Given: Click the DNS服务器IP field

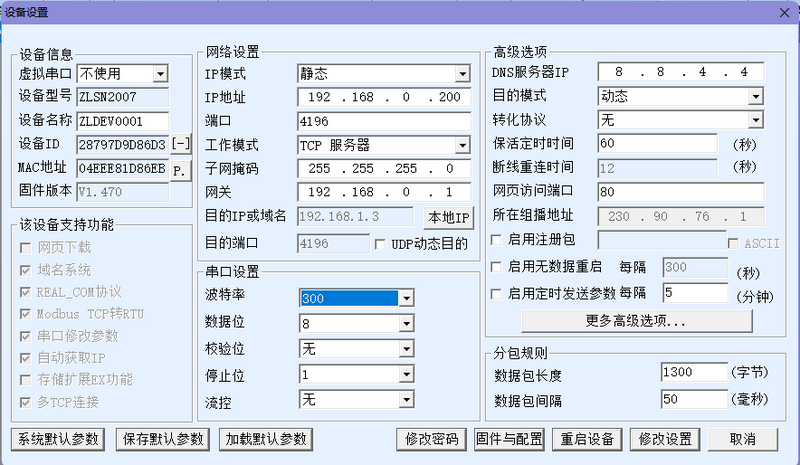Looking at the screenshot, I should pyautogui.click(x=681, y=72).
